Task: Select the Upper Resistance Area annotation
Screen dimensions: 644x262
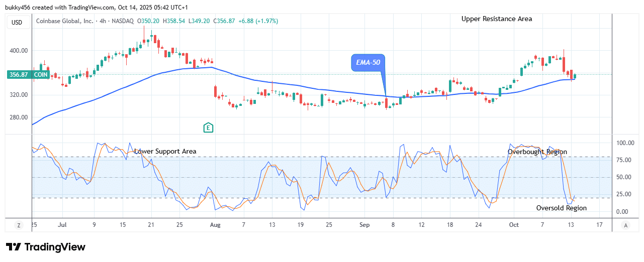Action: pos(496,19)
